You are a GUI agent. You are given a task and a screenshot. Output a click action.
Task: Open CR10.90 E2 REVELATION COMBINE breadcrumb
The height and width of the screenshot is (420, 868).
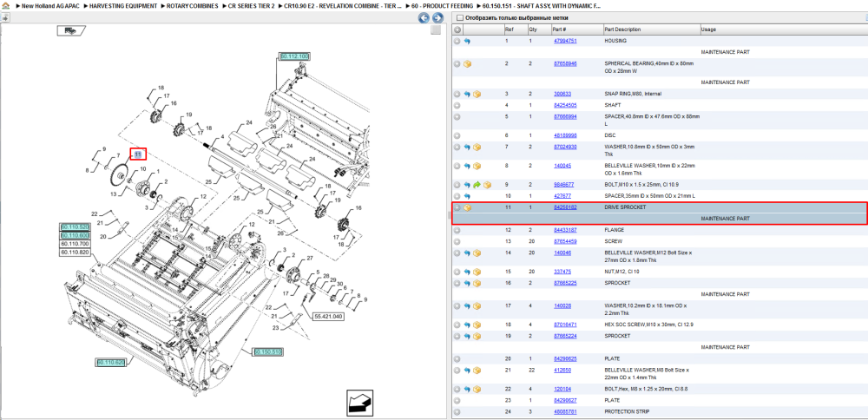(343, 5)
